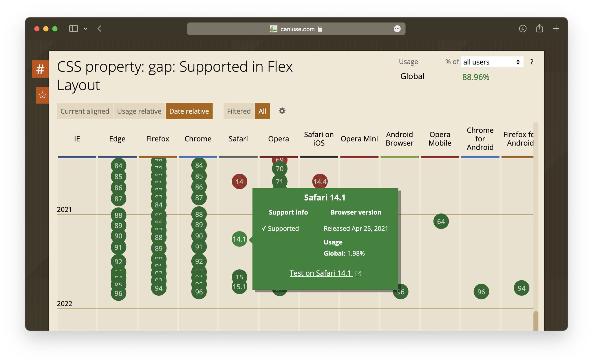593x364 pixels.
Task: Open the all users dropdown
Action: point(492,62)
